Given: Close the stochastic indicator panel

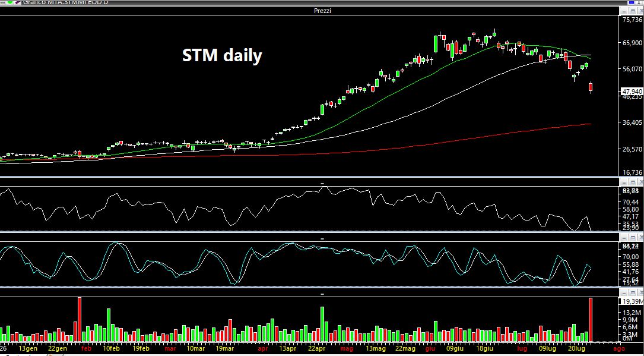Looking at the screenshot, I should click(x=640, y=237).
